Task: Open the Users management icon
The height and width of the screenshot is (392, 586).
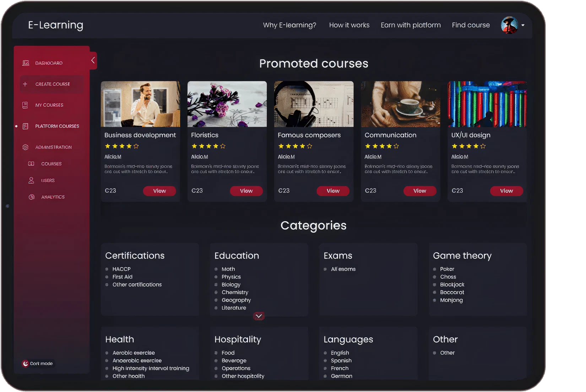Action: [31, 180]
